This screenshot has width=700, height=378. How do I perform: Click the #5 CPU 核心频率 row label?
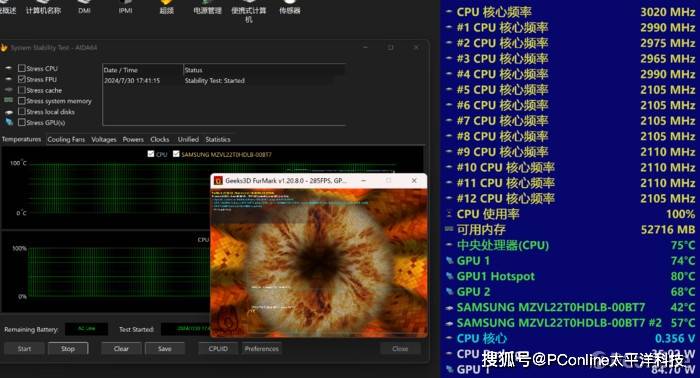[x=502, y=90]
